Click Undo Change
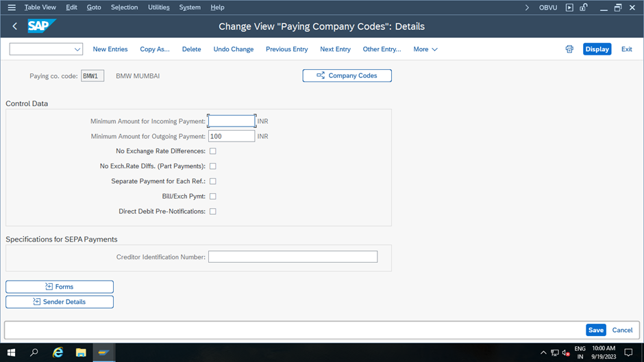Viewport: 644px width, 362px height. (234, 49)
